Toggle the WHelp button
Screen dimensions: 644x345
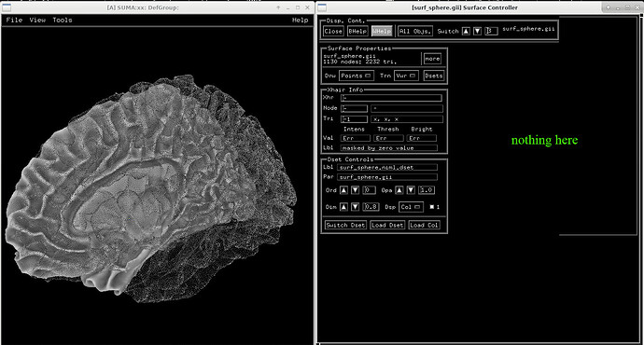(x=382, y=31)
